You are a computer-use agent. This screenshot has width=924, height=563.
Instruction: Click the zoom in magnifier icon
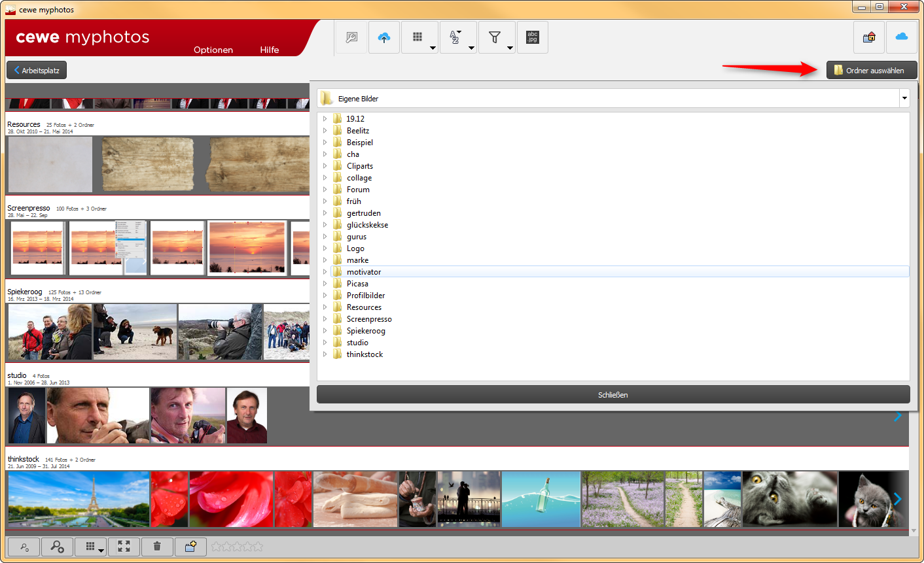57,547
